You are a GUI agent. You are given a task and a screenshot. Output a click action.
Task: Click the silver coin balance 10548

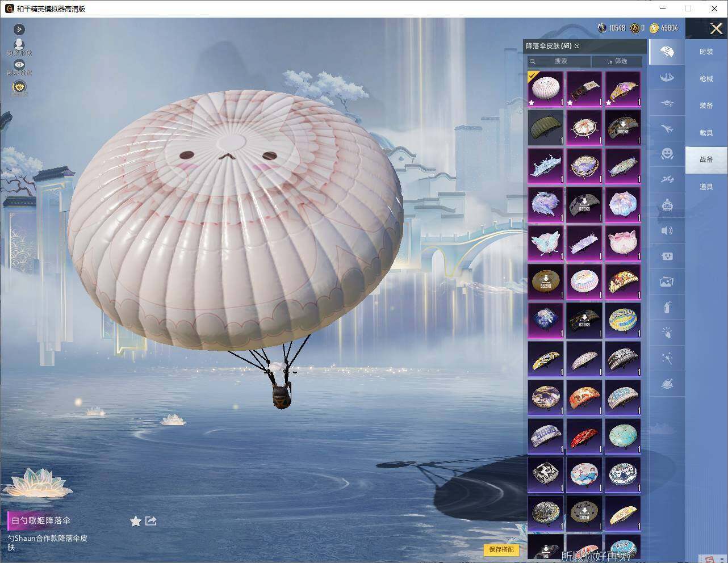[x=612, y=28]
